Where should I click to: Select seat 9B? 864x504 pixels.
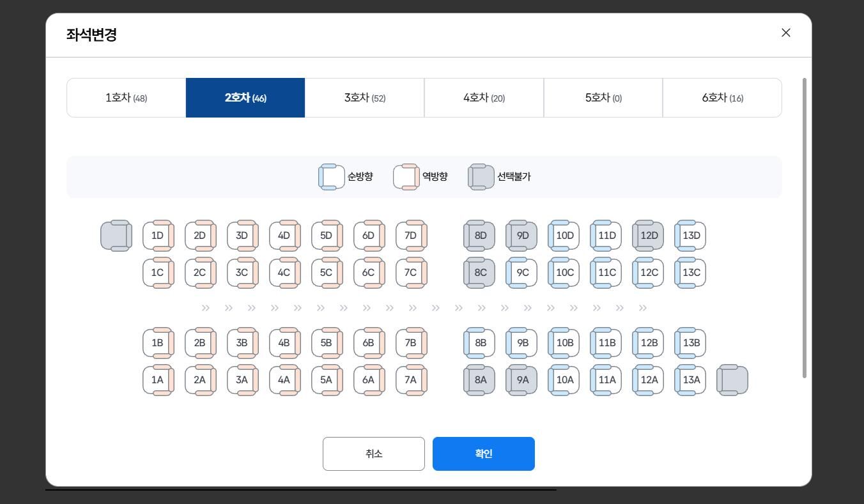point(521,343)
